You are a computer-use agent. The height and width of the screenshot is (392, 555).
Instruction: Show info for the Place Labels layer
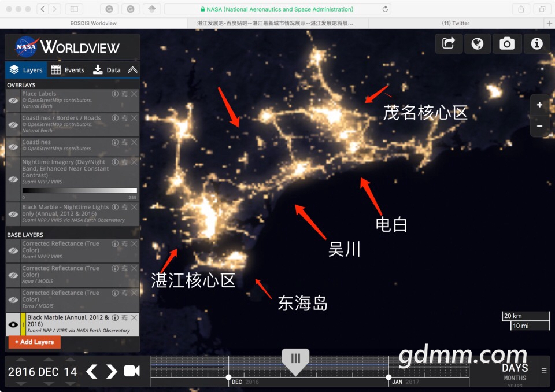click(x=115, y=94)
